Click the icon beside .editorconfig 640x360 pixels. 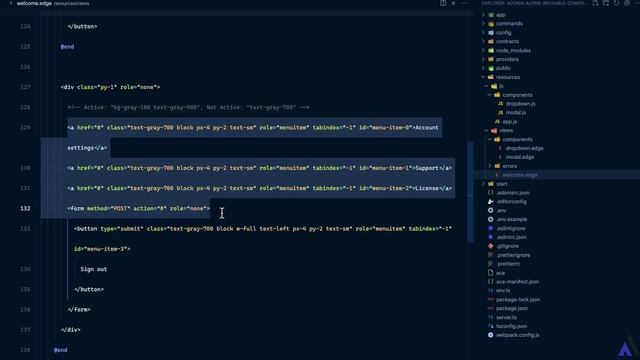(x=491, y=202)
